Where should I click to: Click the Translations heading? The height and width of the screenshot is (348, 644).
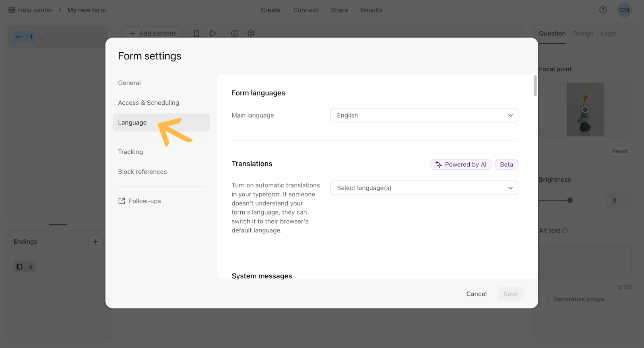252,164
